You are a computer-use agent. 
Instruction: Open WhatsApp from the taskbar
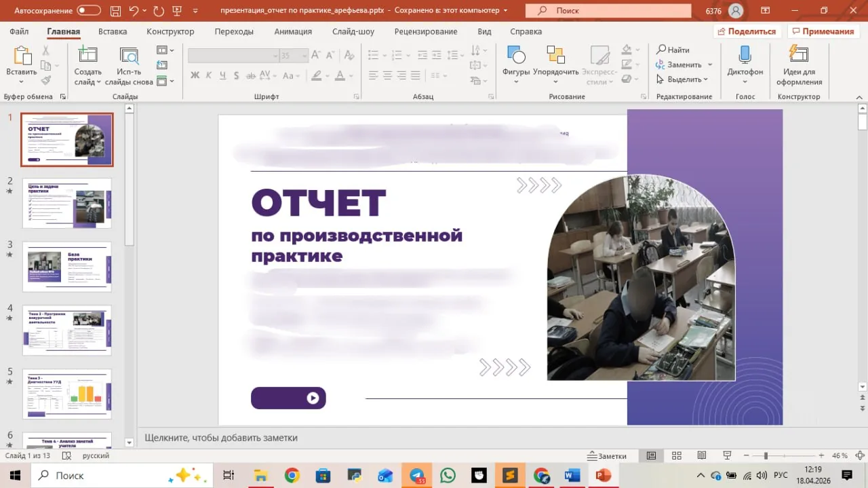tap(448, 476)
